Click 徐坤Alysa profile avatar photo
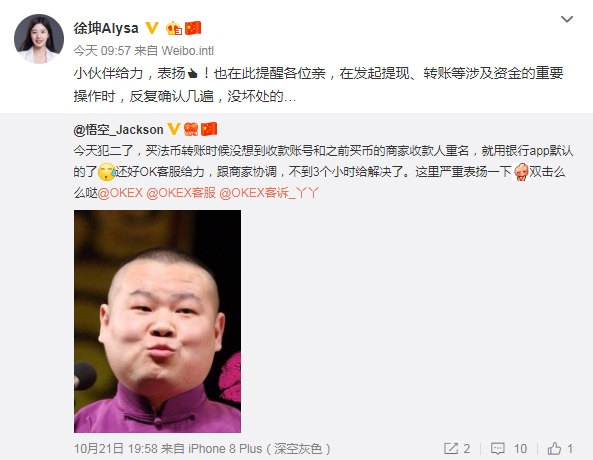The image size is (593, 460). tap(39, 39)
